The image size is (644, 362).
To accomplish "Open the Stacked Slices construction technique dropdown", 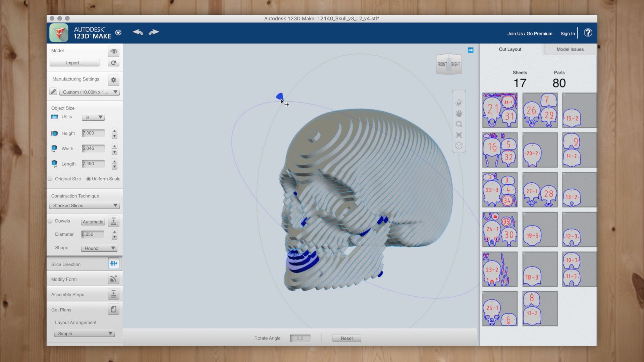I will (x=84, y=205).
